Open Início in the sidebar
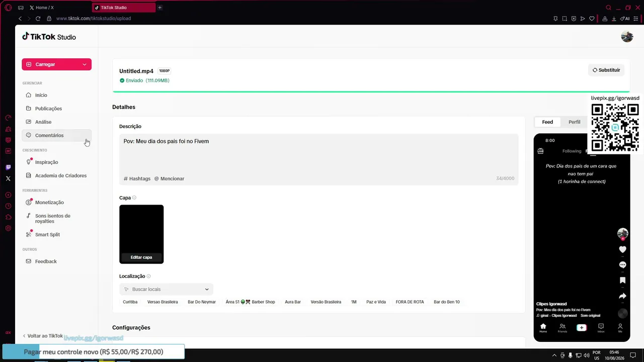This screenshot has height=362, width=644. (56, 95)
